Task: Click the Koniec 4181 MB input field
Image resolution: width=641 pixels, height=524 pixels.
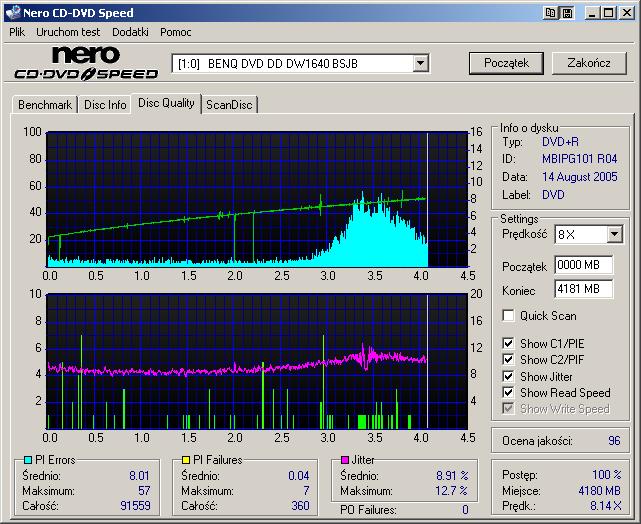Action: (584, 289)
